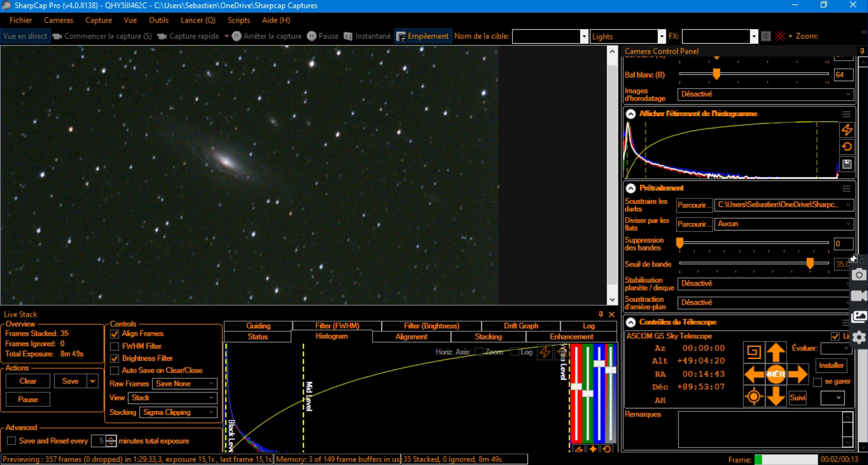
Task: Click the Installer button
Action: (x=831, y=365)
